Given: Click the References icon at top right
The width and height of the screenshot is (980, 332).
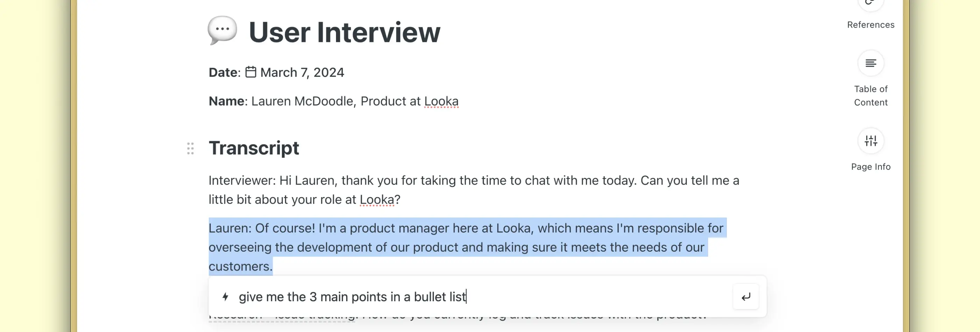Looking at the screenshot, I should point(870,4).
